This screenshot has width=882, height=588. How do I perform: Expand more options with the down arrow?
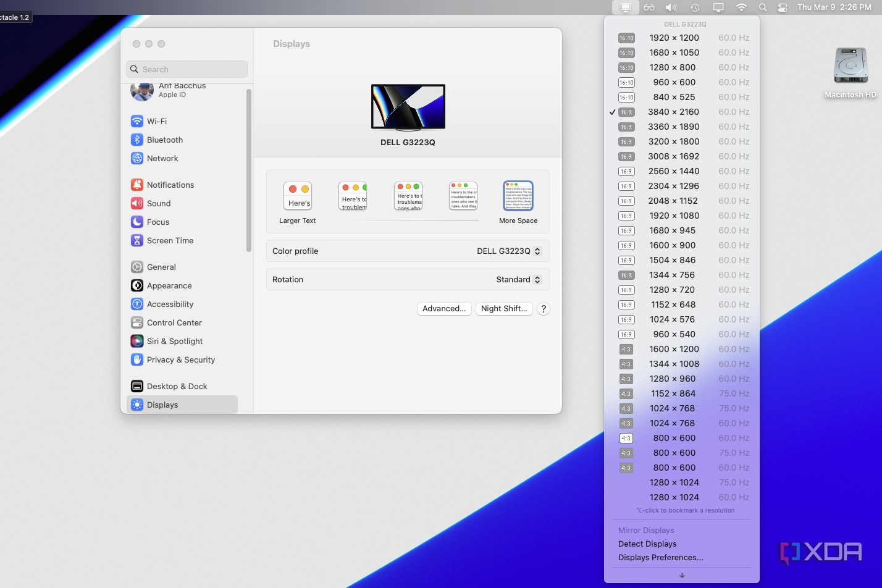[681, 575]
